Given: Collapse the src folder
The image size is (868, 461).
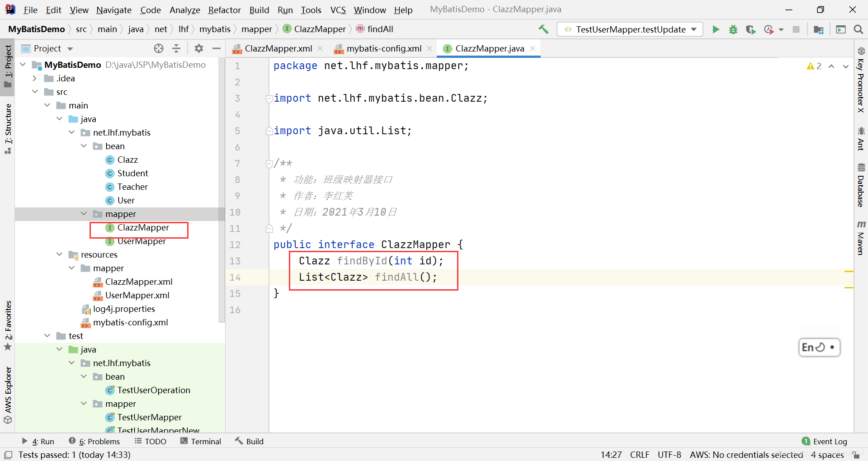Looking at the screenshot, I should tap(35, 92).
